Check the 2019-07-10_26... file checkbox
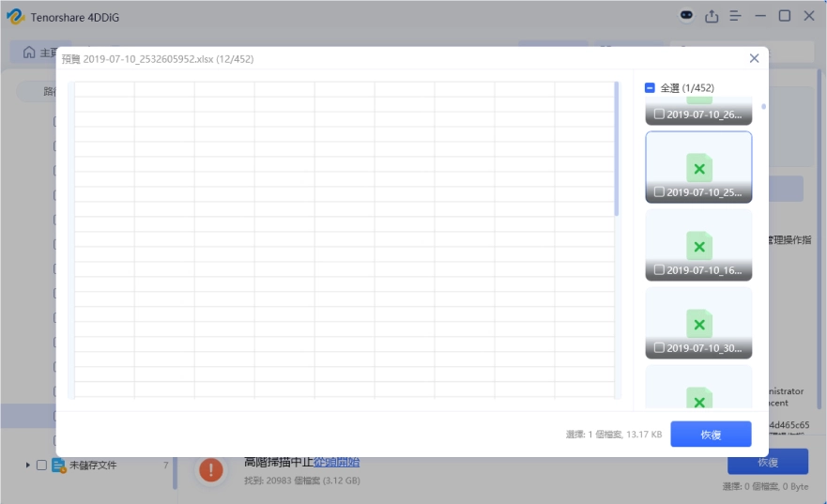The height and width of the screenshot is (504, 827). pyautogui.click(x=659, y=114)
